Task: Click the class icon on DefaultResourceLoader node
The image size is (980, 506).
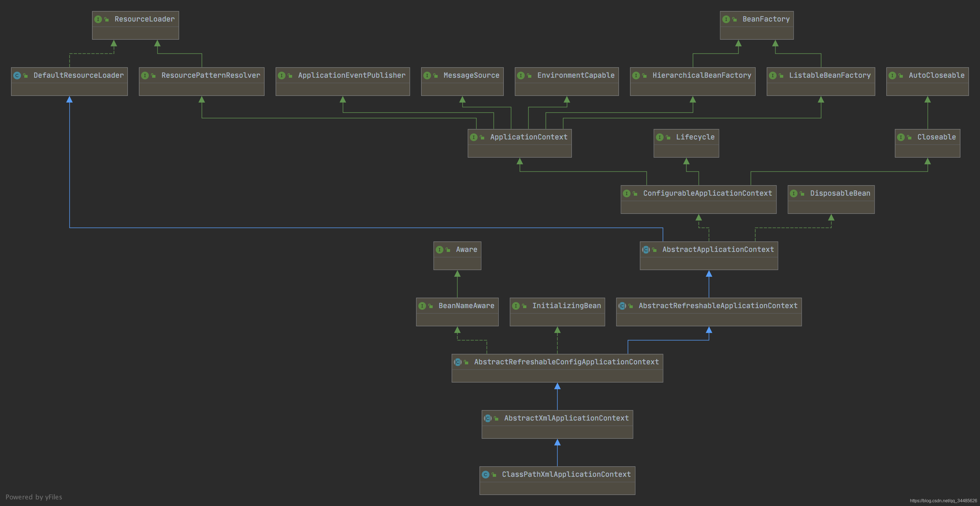Action: click(x=17, y=75)
